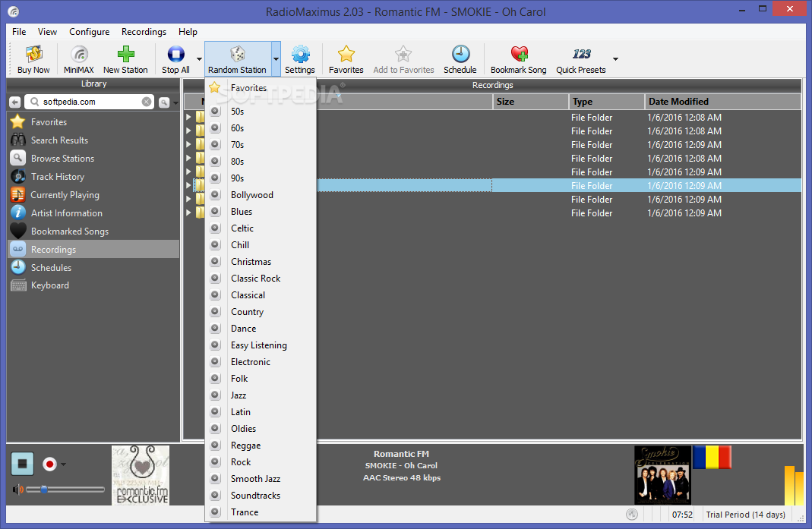812x529 pixels.
Task: Open Track History
Action: [x=93, y=177]
